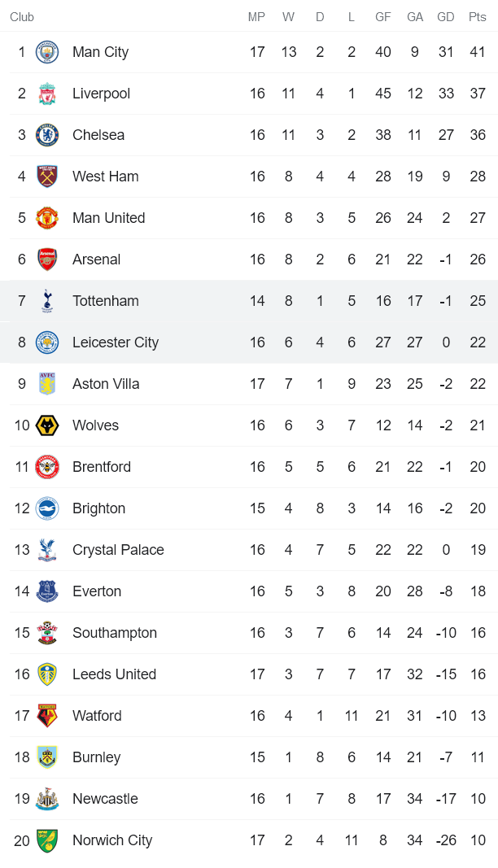
Task: Click the West Ham crest icon
Action: [x=47, y=177]
